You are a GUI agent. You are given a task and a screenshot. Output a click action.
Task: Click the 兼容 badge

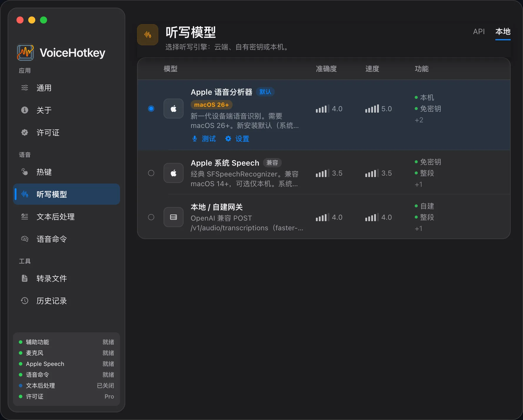coord(272,163)
